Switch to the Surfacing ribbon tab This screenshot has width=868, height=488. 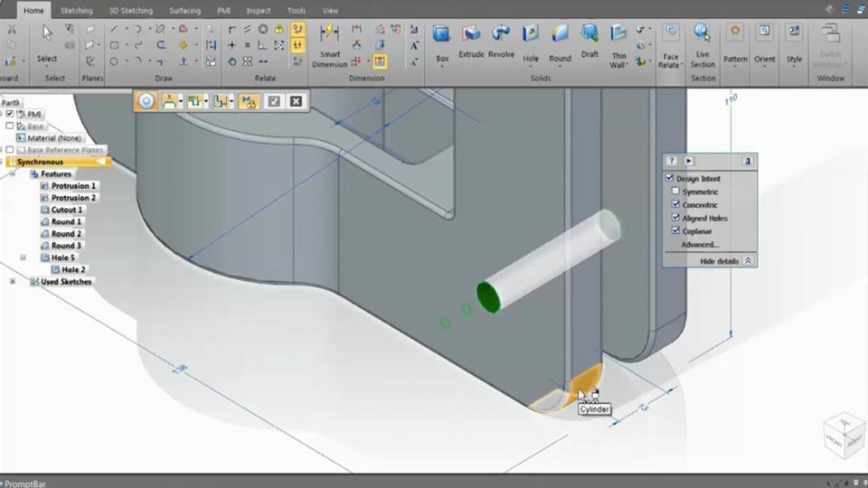[x=184, y=11]
